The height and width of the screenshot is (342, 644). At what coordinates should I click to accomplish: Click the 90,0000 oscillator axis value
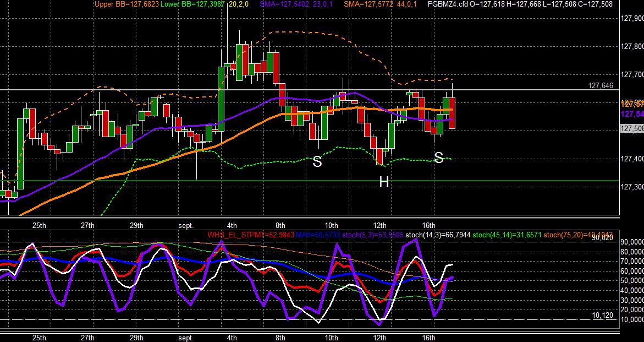632,242
